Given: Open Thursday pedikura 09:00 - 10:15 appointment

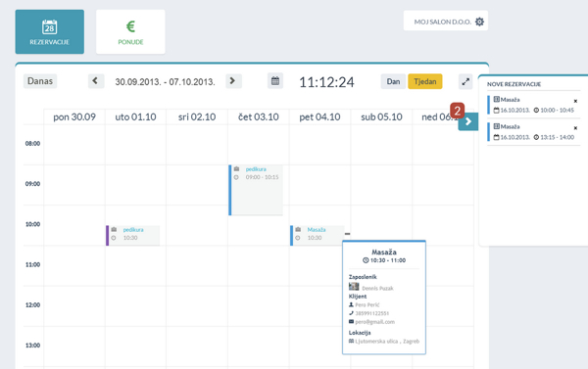Looking at the screenshot, I should pyautogui.click(x=256, y=190).
